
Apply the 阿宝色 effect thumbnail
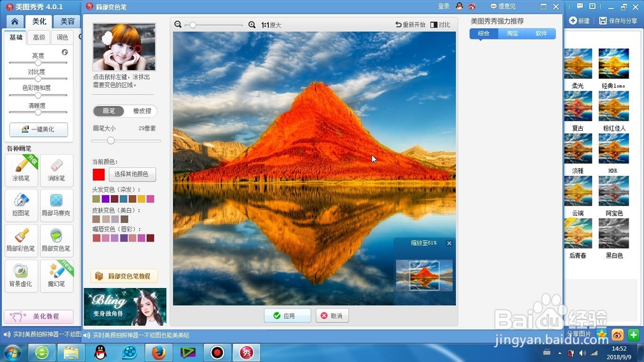point(614,191)
